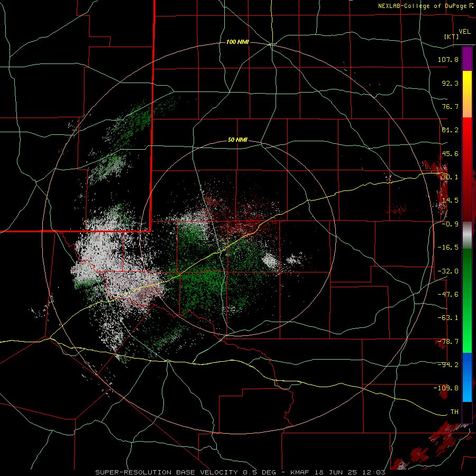
Task: Select the -63.1 velocity scale value
Action: 448,318
